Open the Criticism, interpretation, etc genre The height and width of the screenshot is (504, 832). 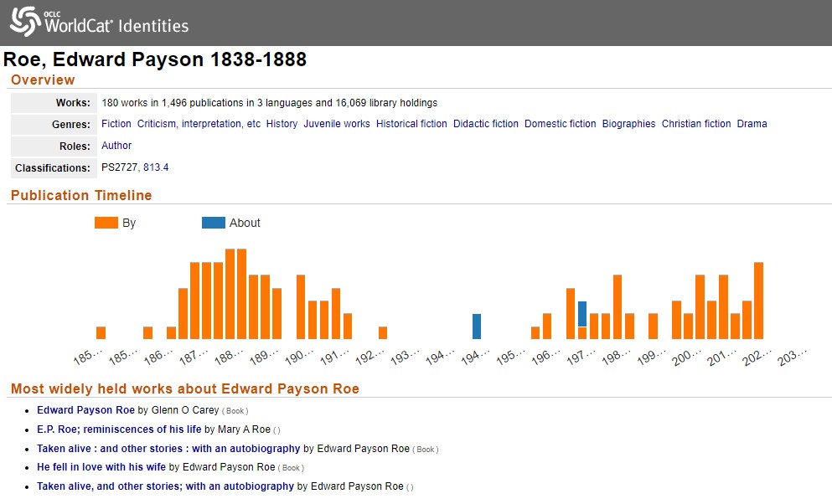tap(199, 124)
